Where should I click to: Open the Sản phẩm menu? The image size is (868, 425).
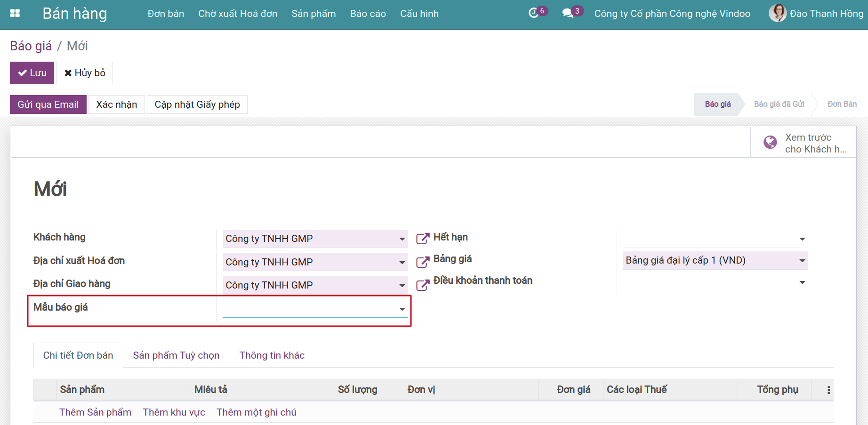[313, 14]
